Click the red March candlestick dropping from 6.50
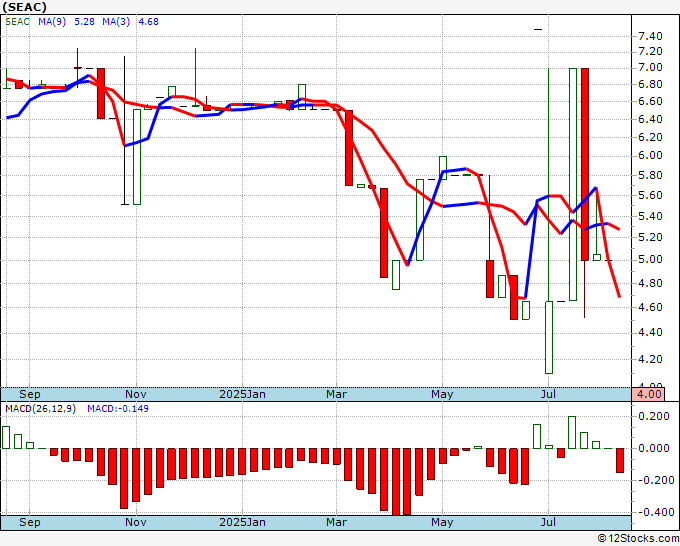The image size is (680, 546). [349, 148]
